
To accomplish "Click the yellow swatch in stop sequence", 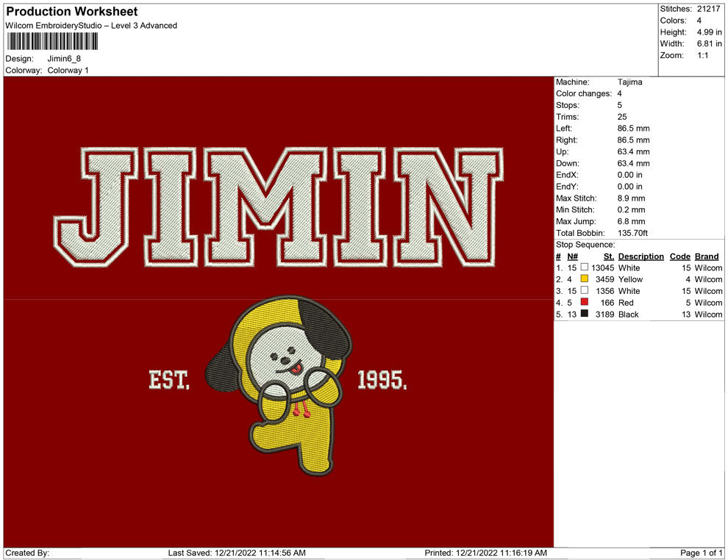I will click(x=585, y=279).
